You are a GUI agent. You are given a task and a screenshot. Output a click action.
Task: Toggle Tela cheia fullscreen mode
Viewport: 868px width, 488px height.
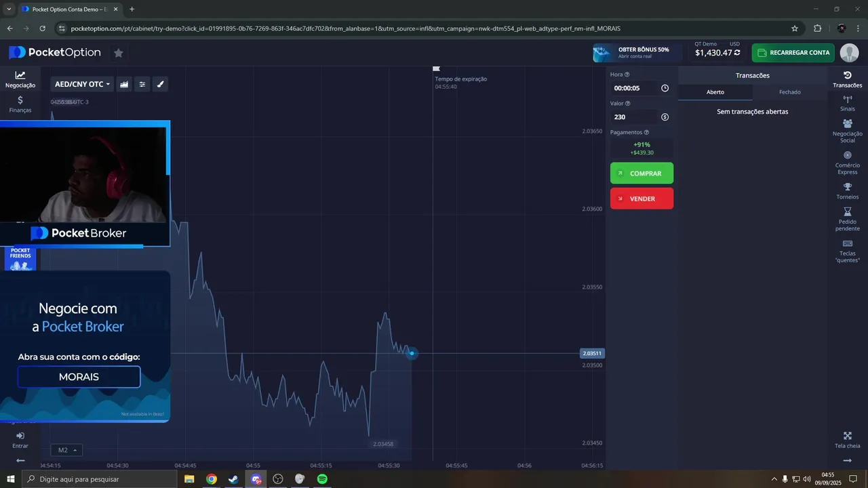(848, 441)
